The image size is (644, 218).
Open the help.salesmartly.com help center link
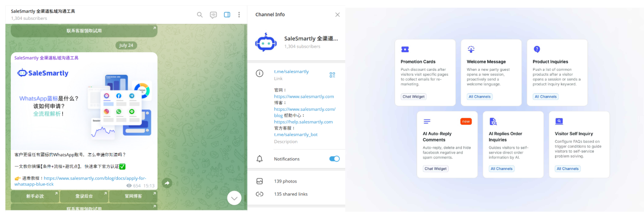[303, 122]
